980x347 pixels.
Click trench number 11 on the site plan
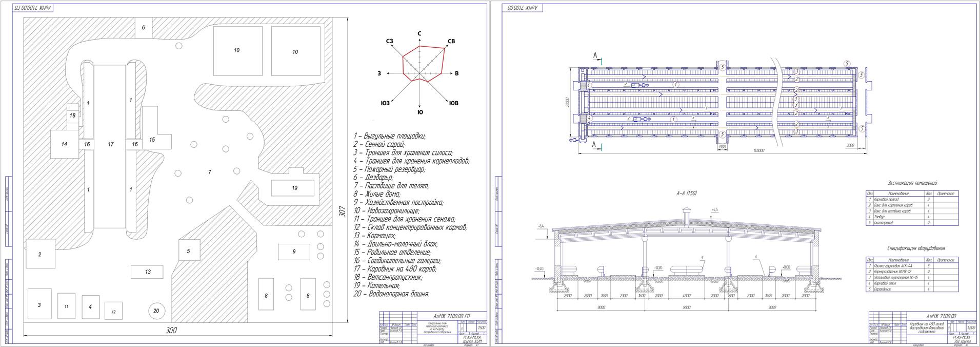(66, 306)
